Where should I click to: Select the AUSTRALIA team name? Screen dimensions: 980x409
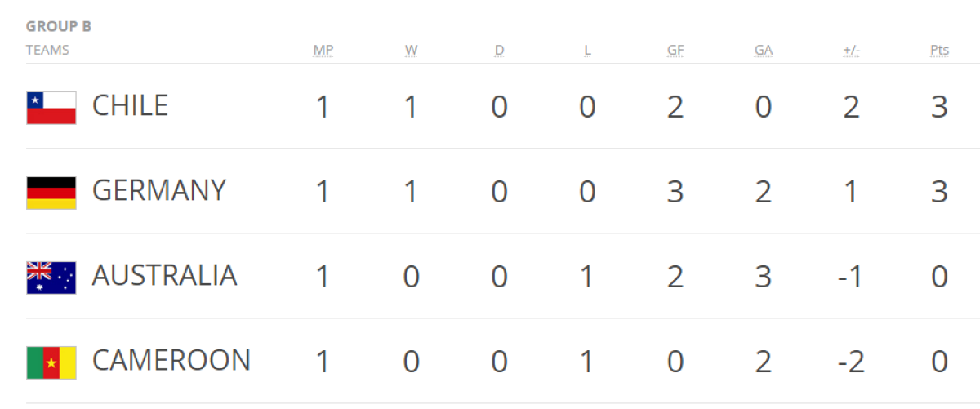[164, 276]
